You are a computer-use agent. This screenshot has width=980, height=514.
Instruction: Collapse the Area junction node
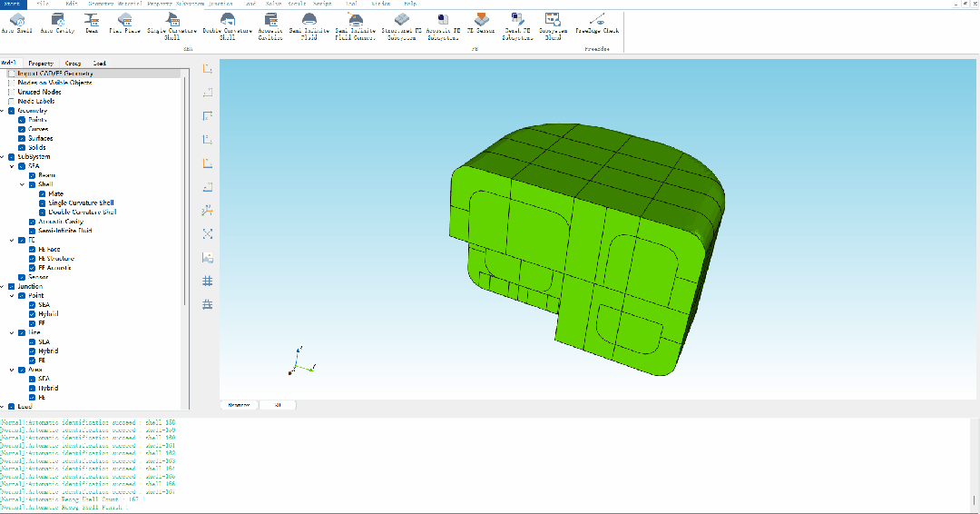[13, 370]
